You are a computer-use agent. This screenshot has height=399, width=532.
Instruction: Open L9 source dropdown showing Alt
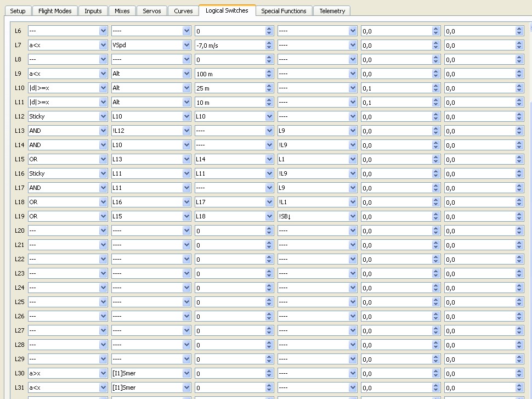pyautogui.click(x=186, y=74)
